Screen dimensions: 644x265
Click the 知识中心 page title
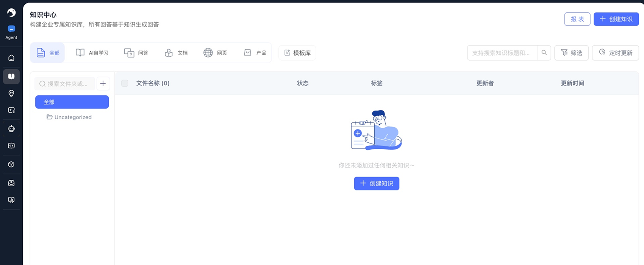click(43, 15)
